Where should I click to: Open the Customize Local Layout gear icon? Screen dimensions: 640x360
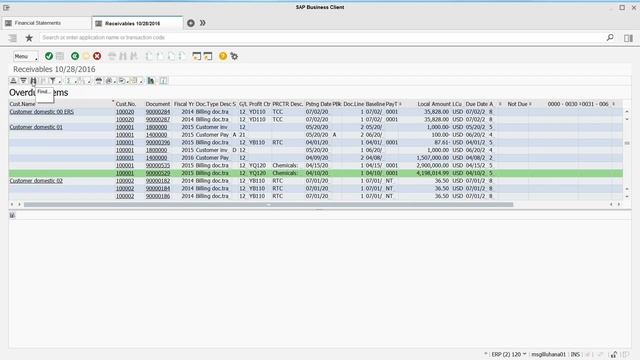[x=234, y=56]
